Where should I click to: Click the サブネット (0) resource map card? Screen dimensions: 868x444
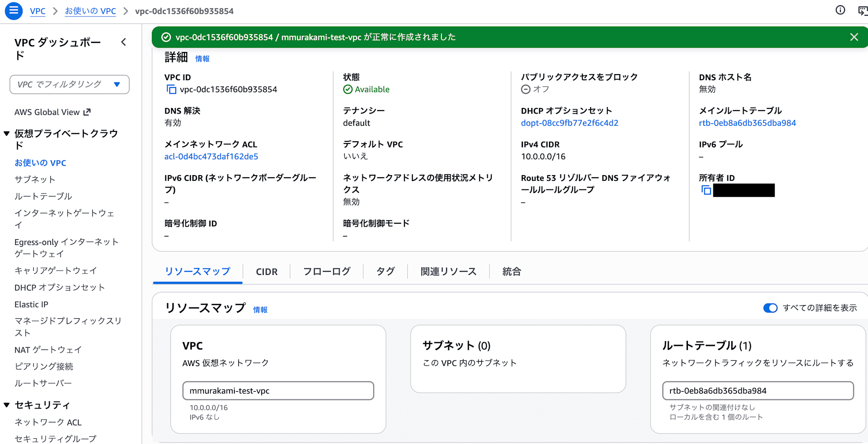[518, 359]
